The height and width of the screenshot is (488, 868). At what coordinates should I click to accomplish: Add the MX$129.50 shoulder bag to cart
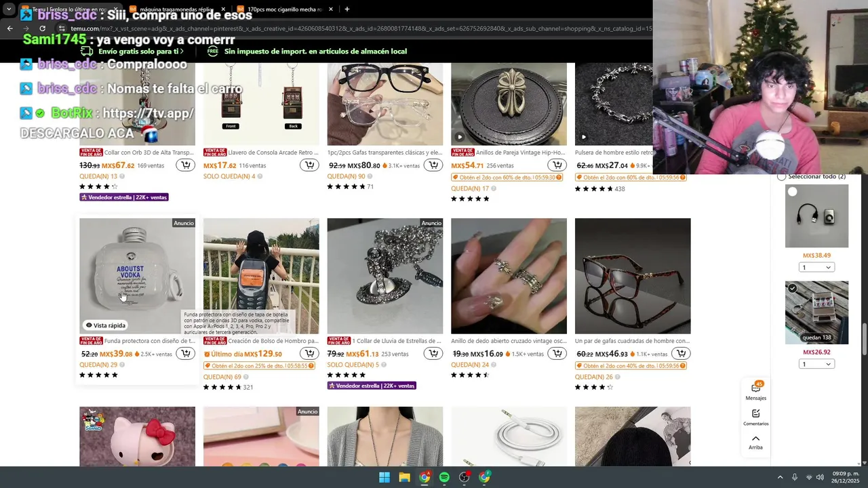[x=309, y=353]
